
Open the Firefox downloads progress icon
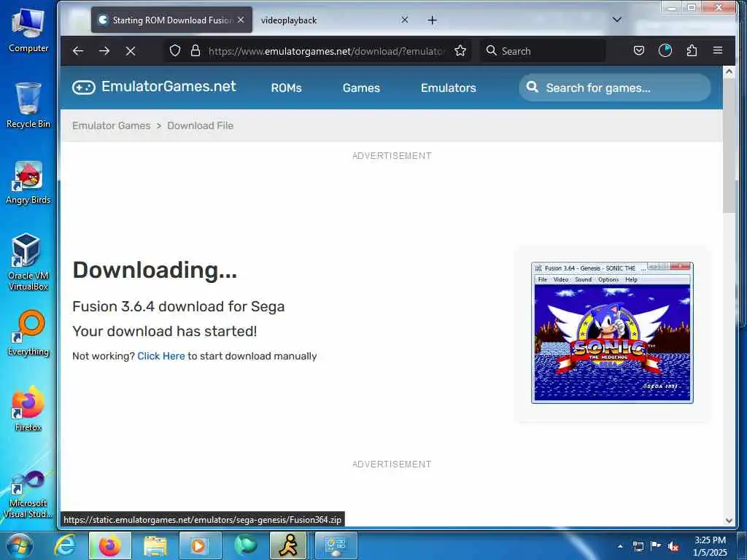(665, 50)
